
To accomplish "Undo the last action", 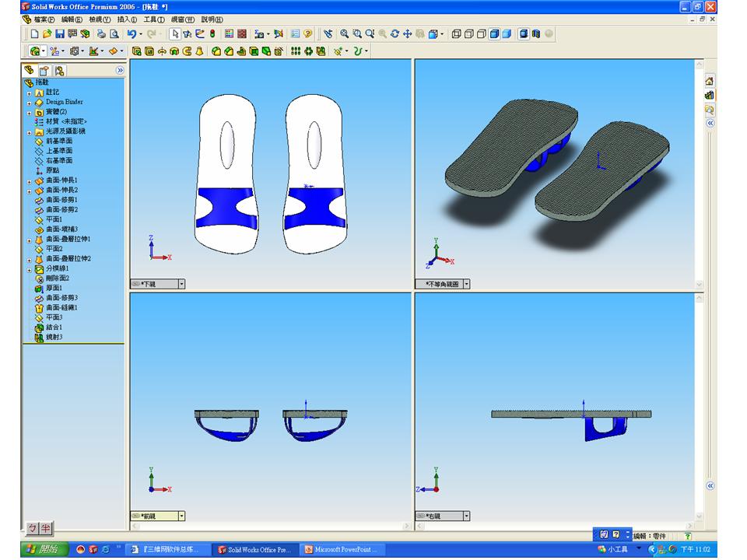I will [x=132, y=33].
